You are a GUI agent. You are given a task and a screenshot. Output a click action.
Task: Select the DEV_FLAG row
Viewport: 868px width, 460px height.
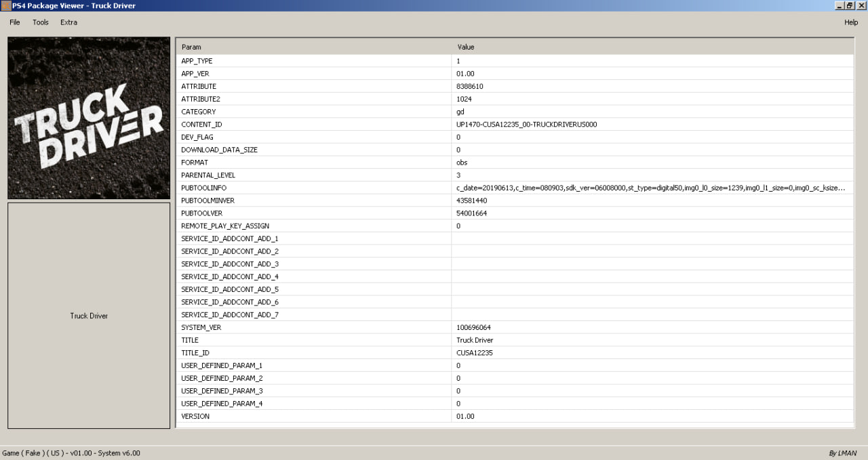click(x=515, y=138)
